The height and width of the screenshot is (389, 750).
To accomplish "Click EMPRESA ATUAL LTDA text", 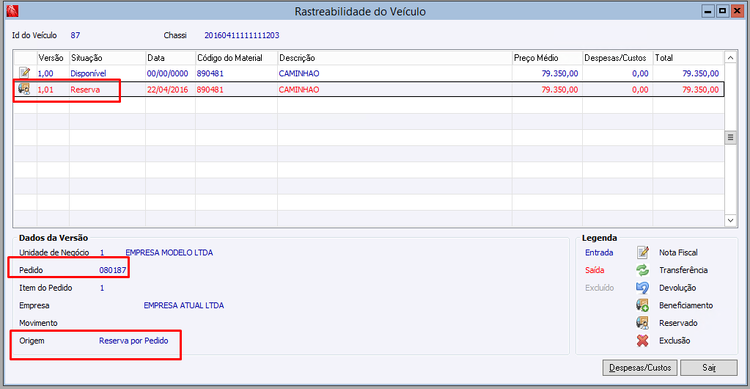I will pos(184,305).
